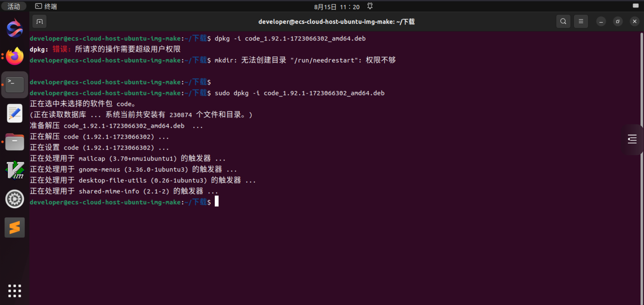
Task: Launch the Text Editor from the dock
Action: (x=14, y=113)
